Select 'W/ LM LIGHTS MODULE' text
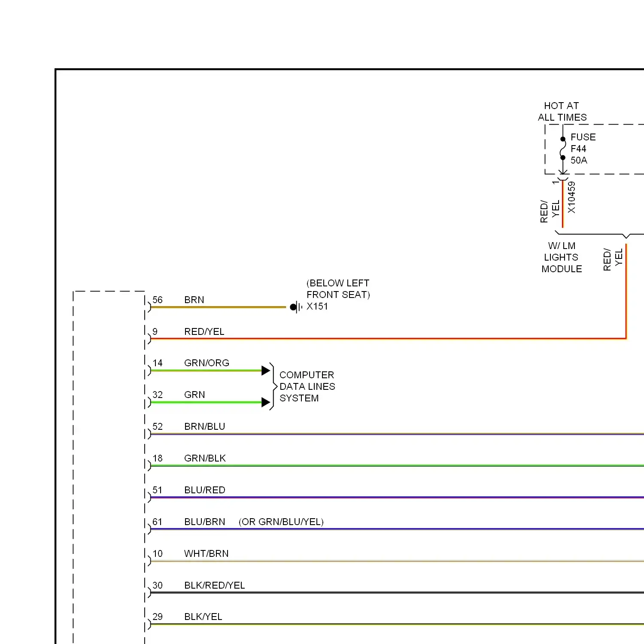Screen dimensions: 644x644 click(562, 257)
